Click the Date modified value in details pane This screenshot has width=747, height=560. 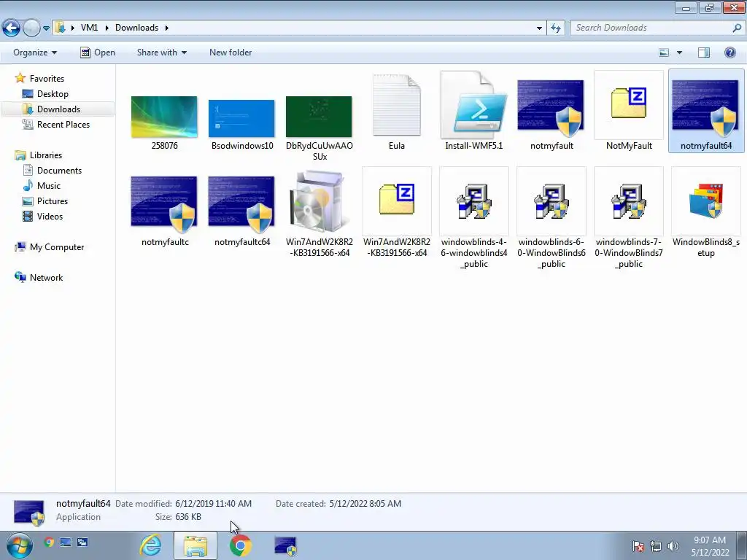(214, 504)
